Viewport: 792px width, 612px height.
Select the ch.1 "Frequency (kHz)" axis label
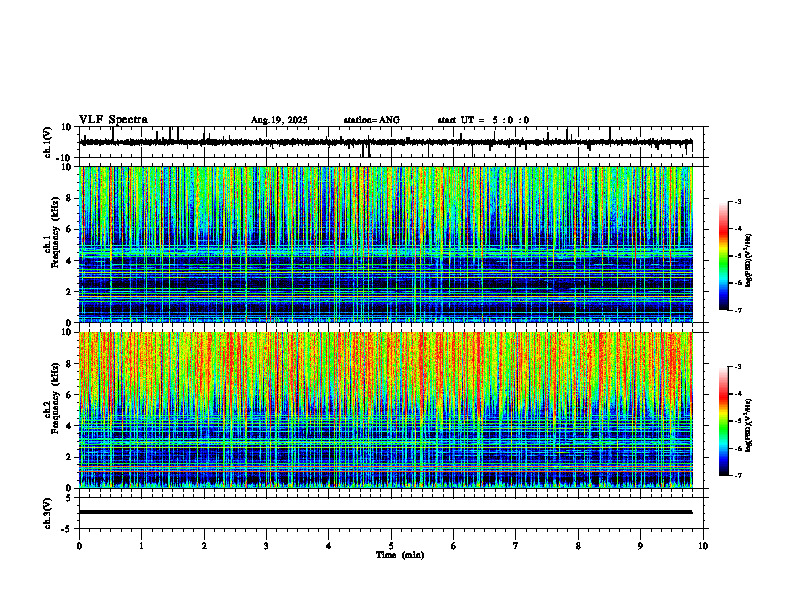click(x=54, y=233)
